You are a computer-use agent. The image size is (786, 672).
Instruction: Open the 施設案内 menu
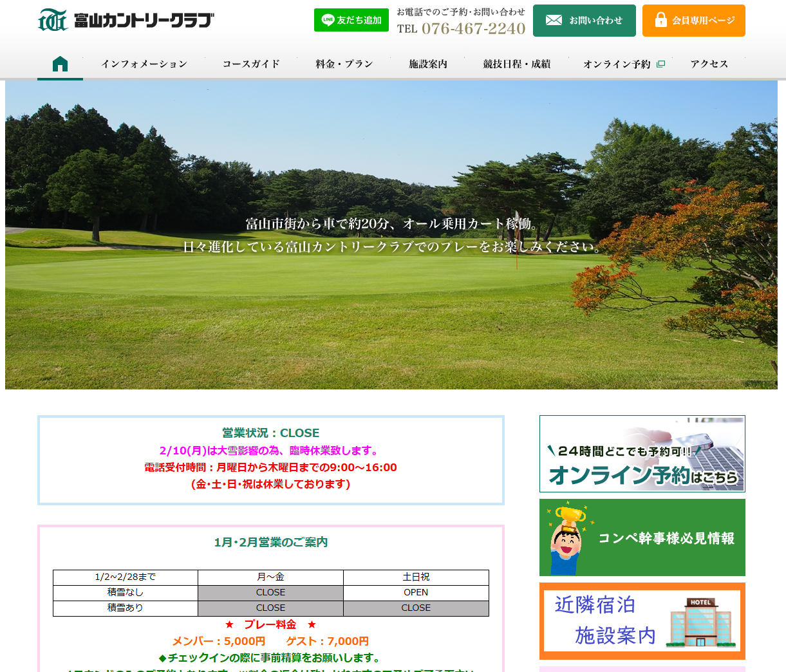[428, 64]
